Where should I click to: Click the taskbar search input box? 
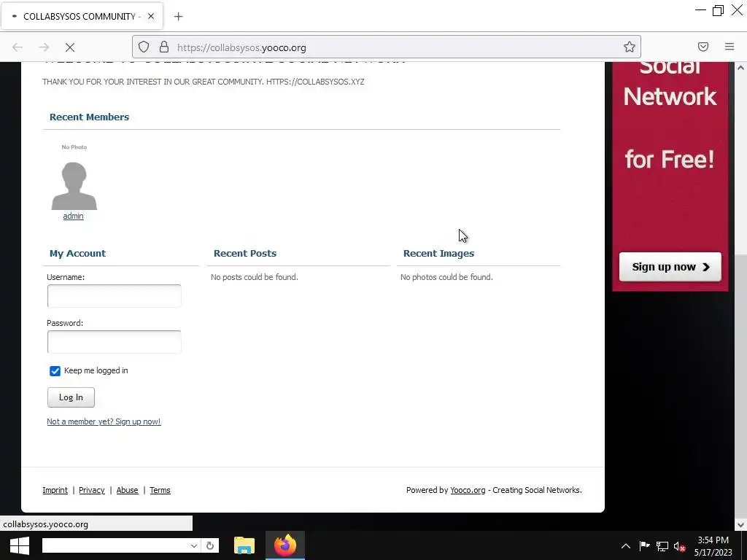115,545
